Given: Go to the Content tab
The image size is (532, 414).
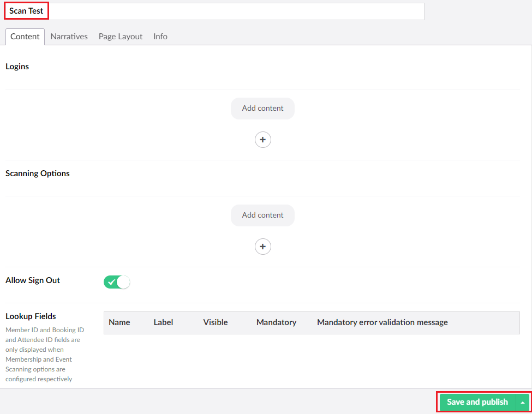Looking at the screenshot, I should tap(25, 37).
